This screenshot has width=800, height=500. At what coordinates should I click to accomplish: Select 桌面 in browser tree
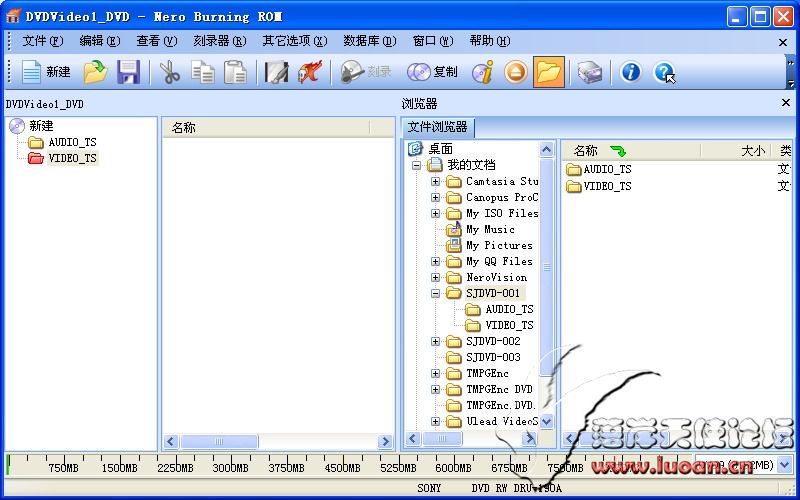click(x=440, y=148)
